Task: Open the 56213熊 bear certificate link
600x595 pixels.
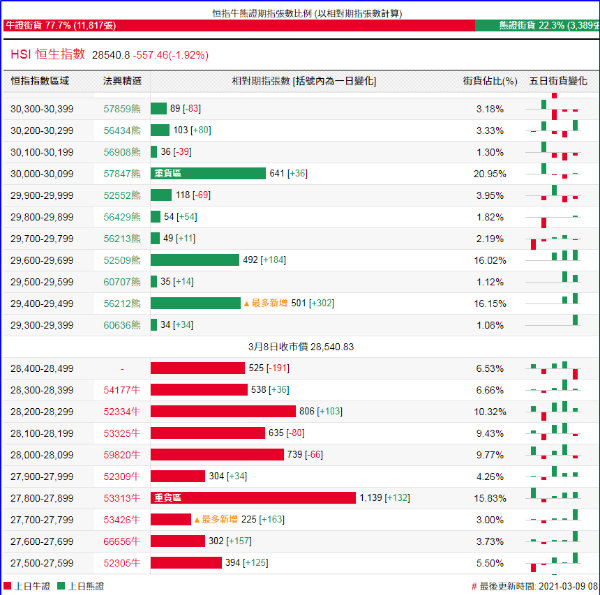Action: coord(122,239)
